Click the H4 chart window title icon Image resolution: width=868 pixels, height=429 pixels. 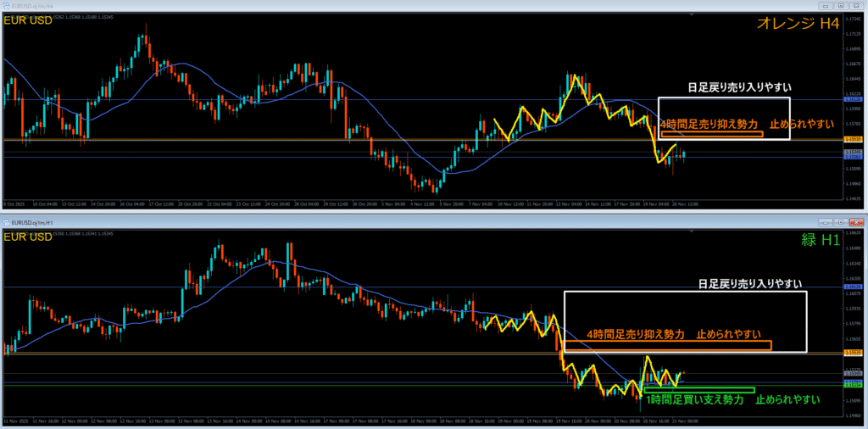coord(6,6)
